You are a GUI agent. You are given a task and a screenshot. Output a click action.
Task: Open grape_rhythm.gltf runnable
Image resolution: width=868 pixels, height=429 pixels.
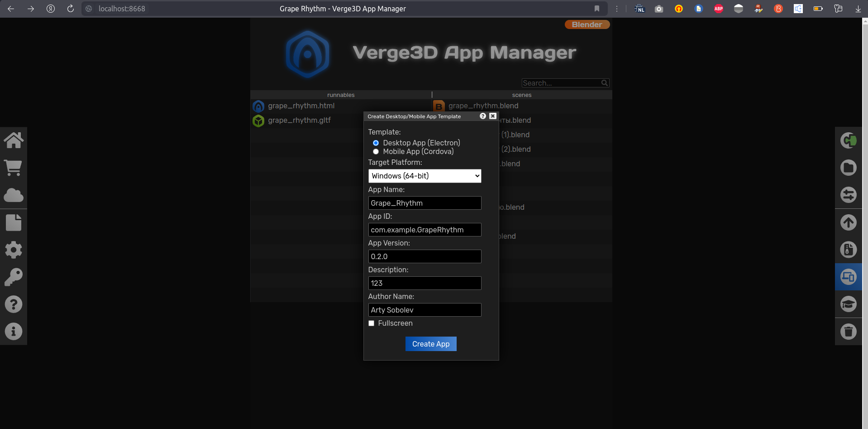(299, 121)
